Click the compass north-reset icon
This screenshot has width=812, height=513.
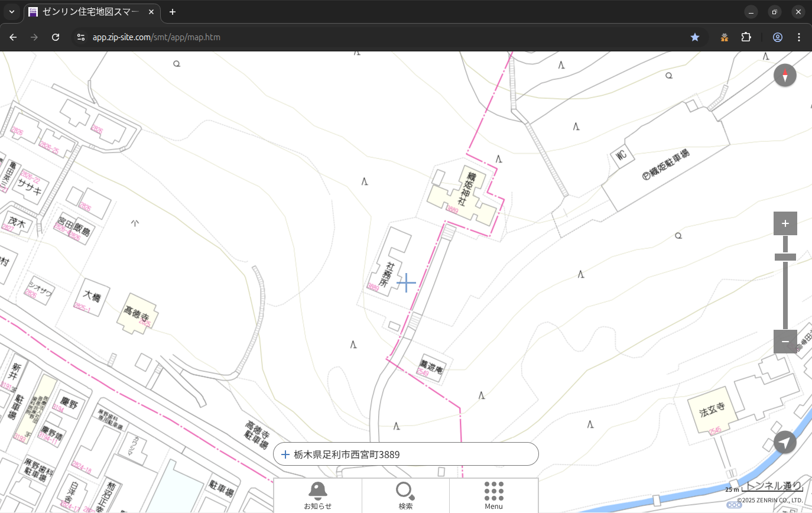tap(785, 76)
